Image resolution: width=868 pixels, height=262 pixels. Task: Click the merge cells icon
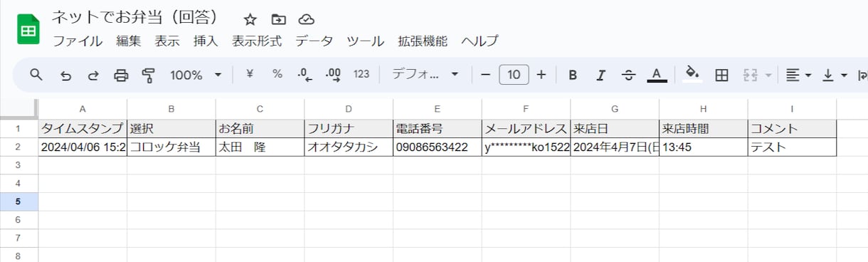click(749, 75)
